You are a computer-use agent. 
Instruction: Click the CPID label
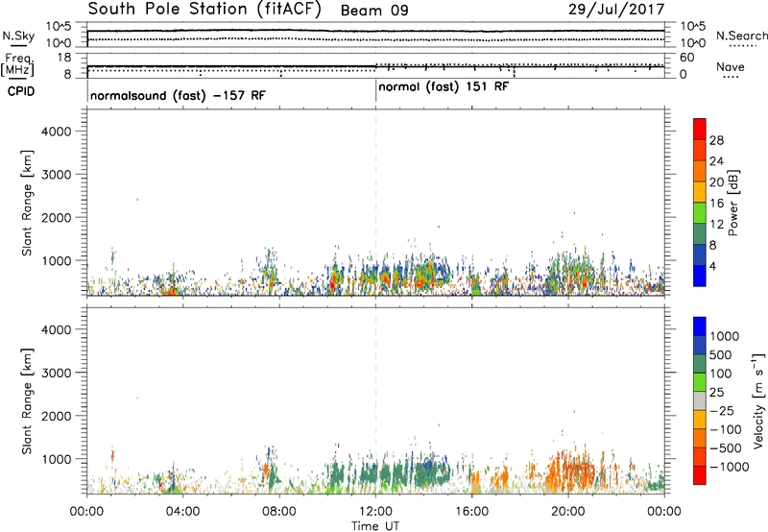click(x=21, y=91)
